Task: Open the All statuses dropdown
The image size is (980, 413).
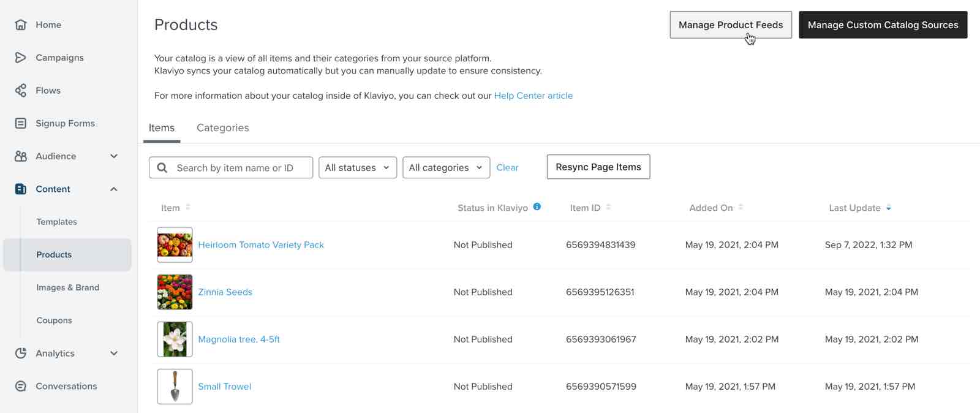Action: [358, 168]
